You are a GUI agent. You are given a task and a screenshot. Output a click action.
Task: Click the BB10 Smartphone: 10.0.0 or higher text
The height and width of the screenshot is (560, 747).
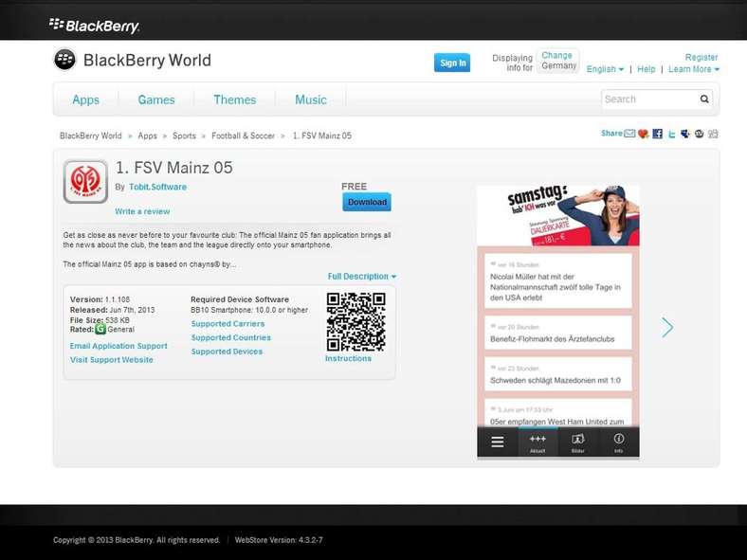click(249, 310)
